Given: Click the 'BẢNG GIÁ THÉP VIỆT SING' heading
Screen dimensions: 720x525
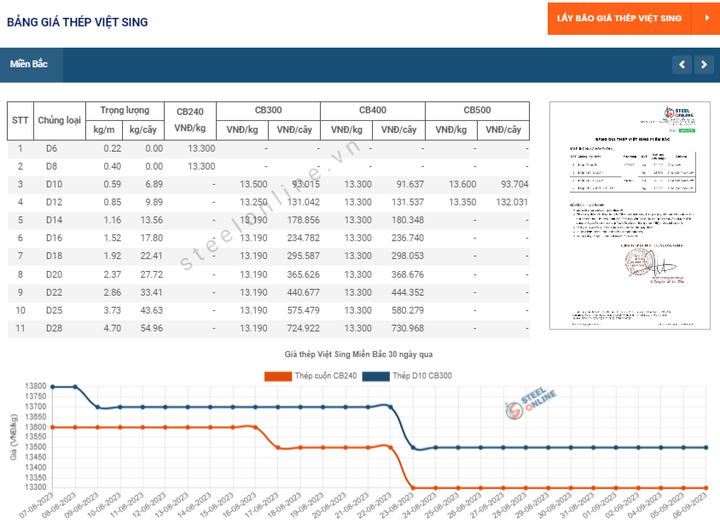Looking at the screenshot, I should 77,22.
